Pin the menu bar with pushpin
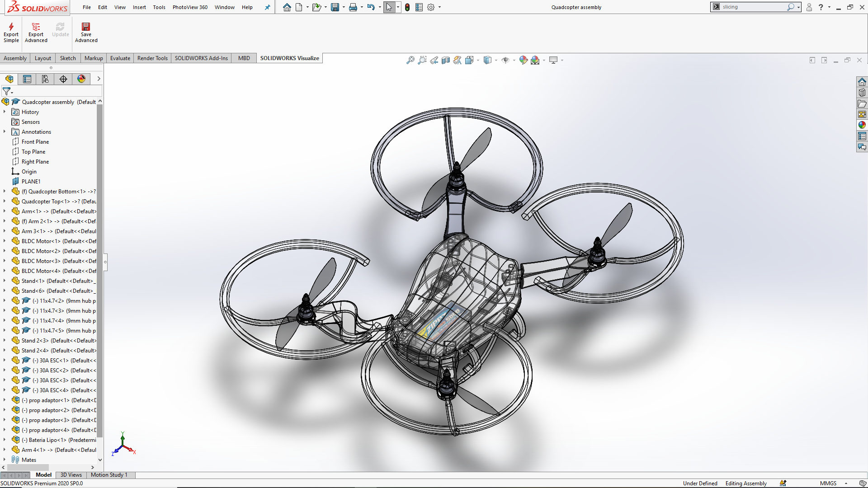The height and width of the screenshot is (488, 868). tap(267, 7)
